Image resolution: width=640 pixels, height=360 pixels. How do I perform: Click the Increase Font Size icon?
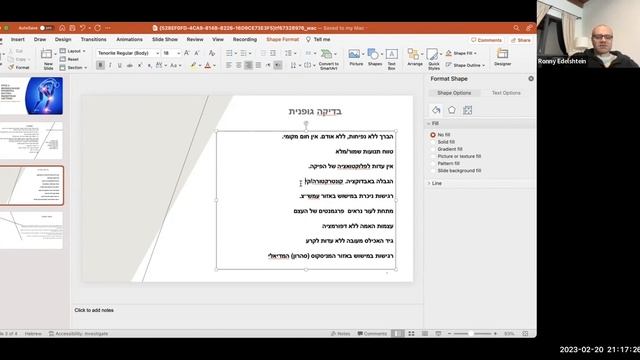click(x=187, y=53)
